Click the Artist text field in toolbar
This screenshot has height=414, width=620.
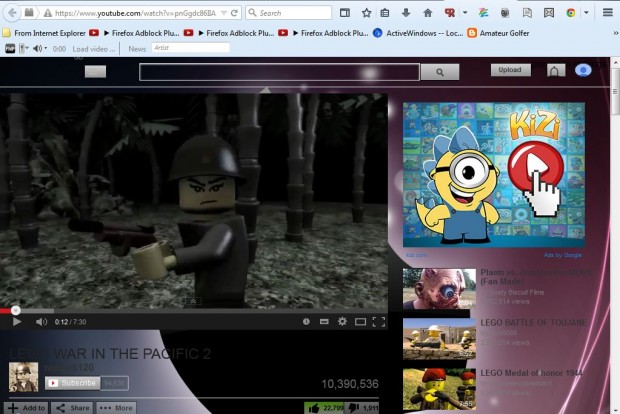[x=191, y=48]
